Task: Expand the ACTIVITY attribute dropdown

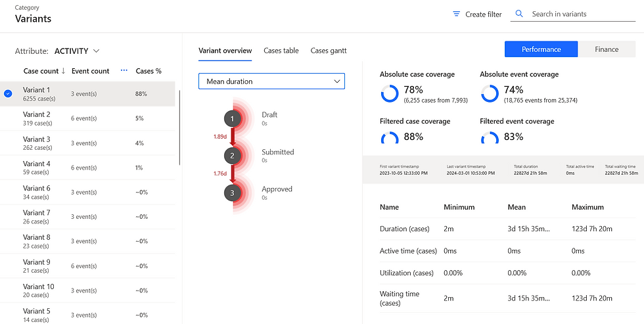Action: coord(96,51)
